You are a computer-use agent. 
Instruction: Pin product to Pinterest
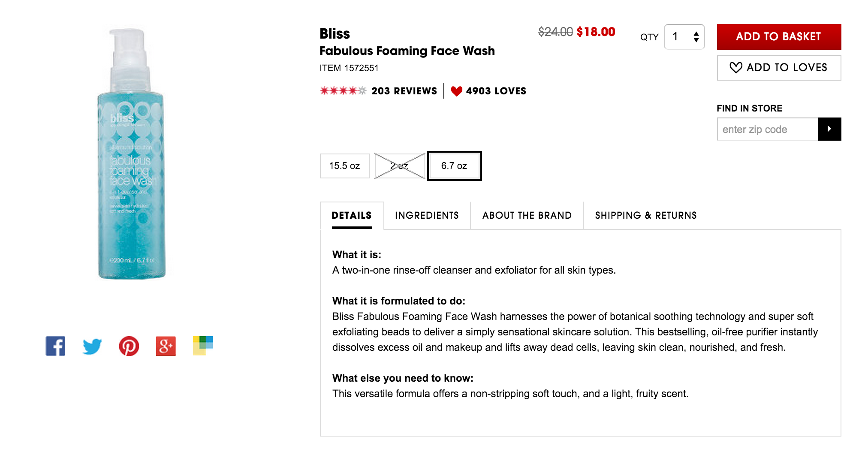128,346
